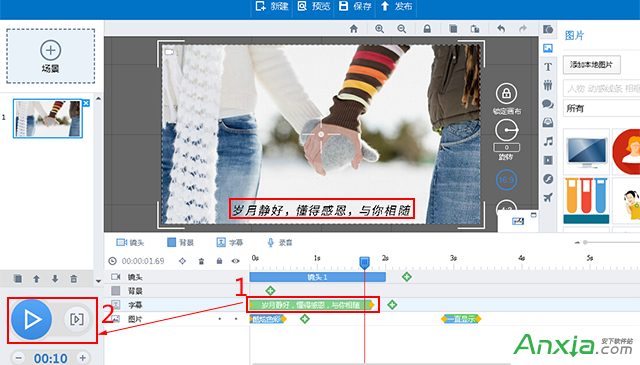Switch to the 字幕 timeline tab
The height and width of the screenshot is (365, 640).
(229, 243)
